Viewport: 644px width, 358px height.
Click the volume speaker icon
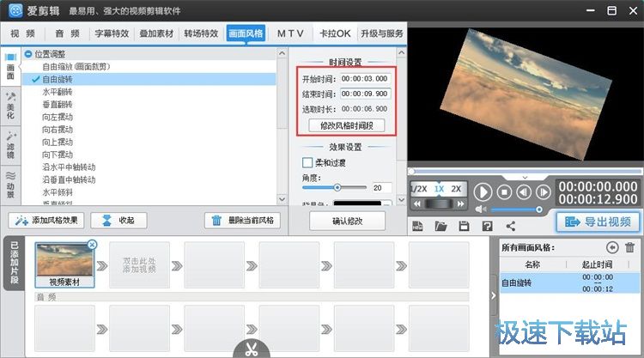(480, 209)
